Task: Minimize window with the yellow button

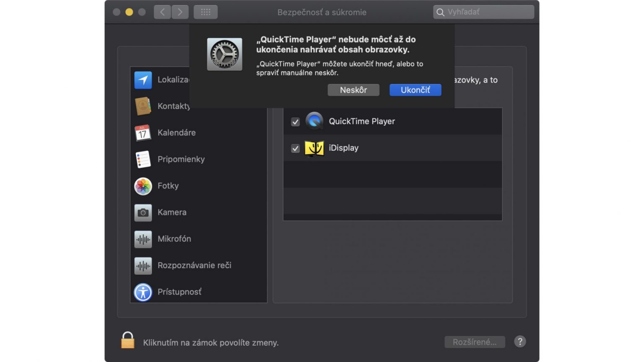Action: click(129, 12)
